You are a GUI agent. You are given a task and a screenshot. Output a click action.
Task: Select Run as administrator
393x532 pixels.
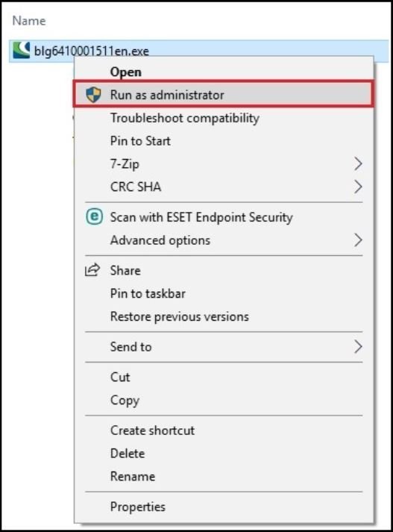pos(224,95)
